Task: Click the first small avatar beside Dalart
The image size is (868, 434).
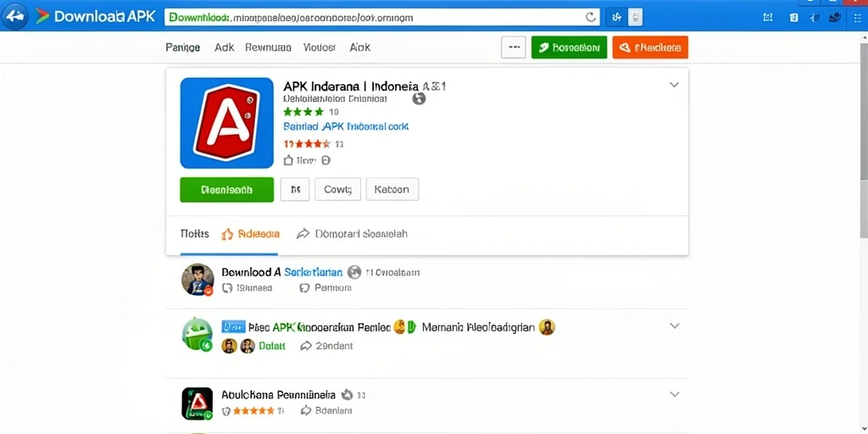Action: pos(229,346)
